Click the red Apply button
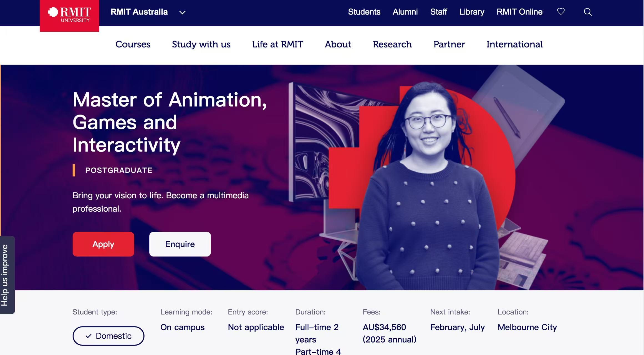Screen dimensions: 644x355 [x=103, y=244]
